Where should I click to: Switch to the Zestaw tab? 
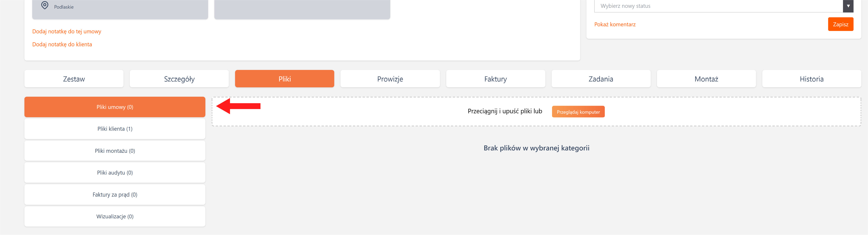74,79
